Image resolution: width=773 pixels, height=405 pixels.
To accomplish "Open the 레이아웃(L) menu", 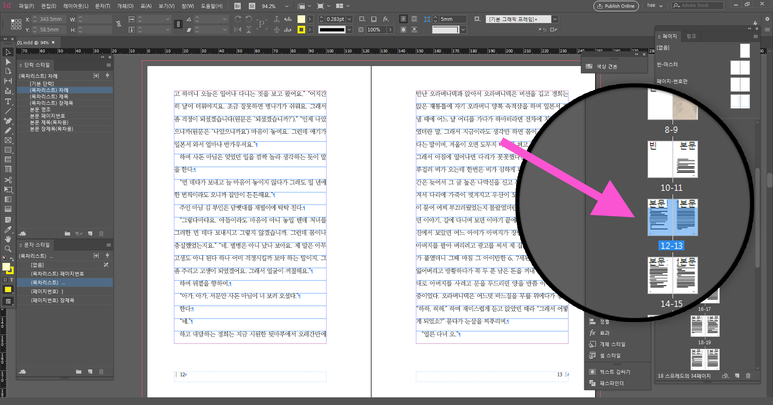I will click(x=75, y=6).
